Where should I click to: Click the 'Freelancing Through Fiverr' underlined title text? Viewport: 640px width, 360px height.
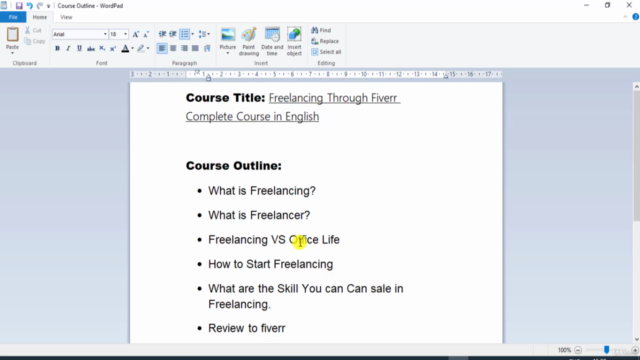pos(334,98)
